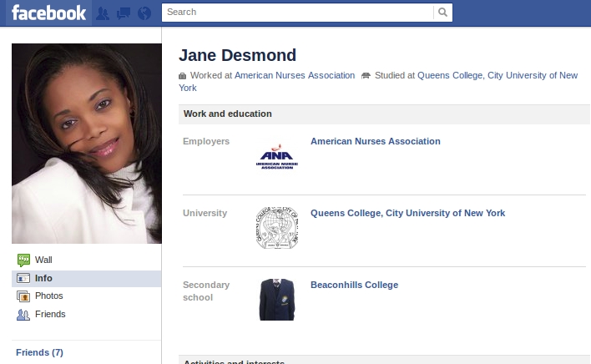This screenshot has height=364, width=591.
Task: Open the messages icon
Action: coord(124,13)
